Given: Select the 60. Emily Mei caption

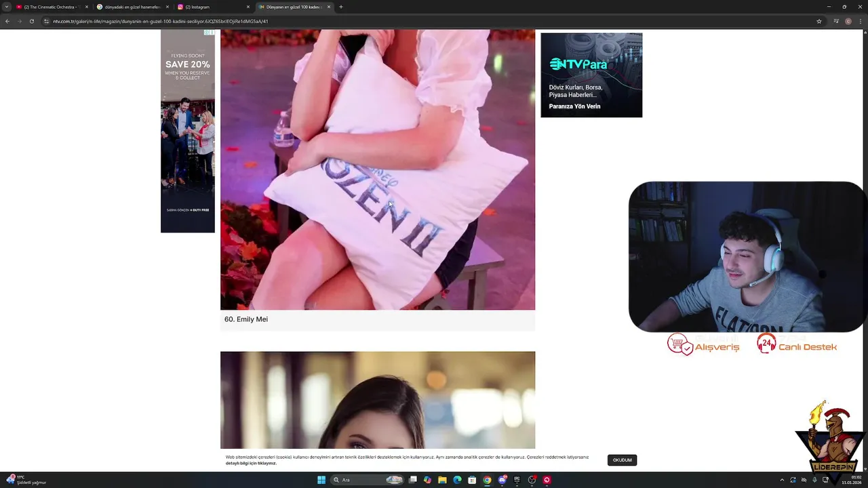Looking at the screenshot, I should [x=246, y=319].
